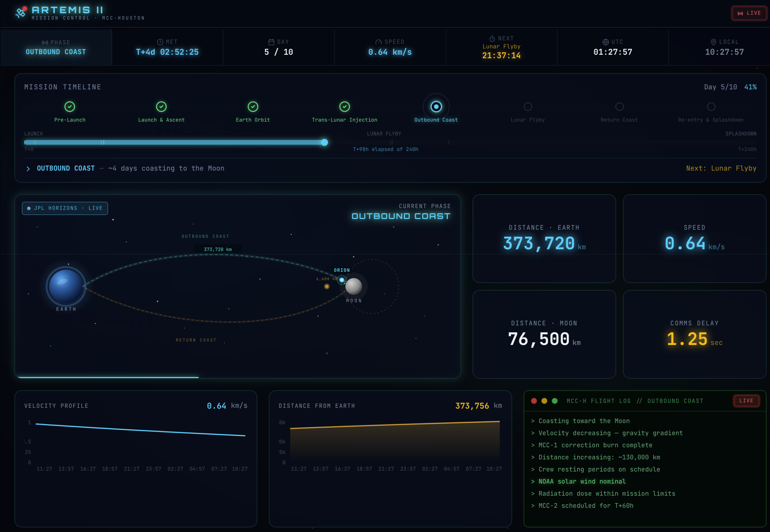Click the Artemis II satellite logo icon
This screenshot has height=532, width=770.
pyautogui.click(x=21, y=12)
